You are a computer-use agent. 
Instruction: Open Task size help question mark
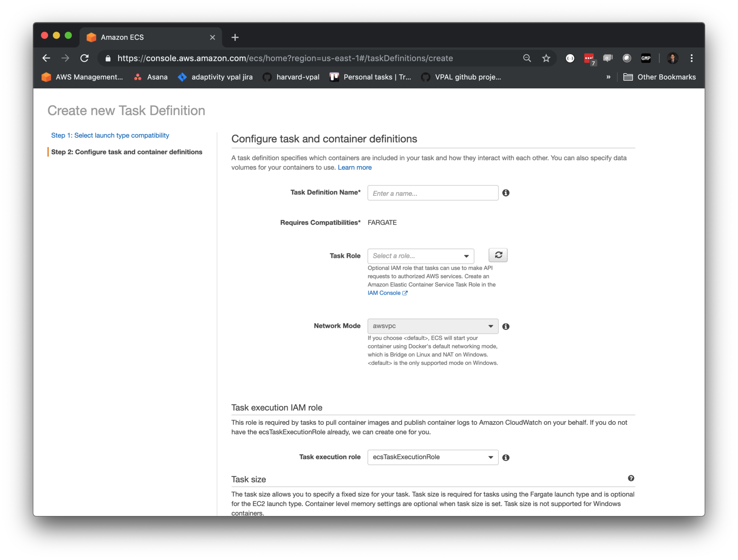tap(631, 478)
